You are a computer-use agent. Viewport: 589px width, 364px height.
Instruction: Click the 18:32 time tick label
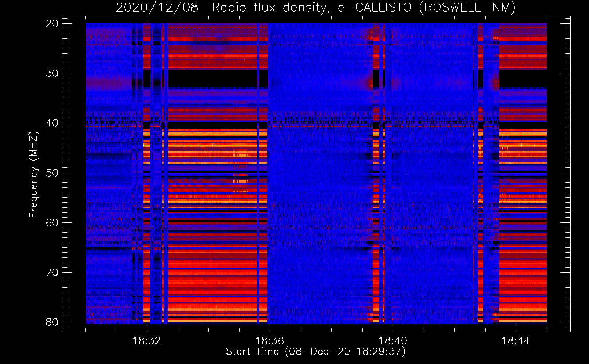point(147,341)
